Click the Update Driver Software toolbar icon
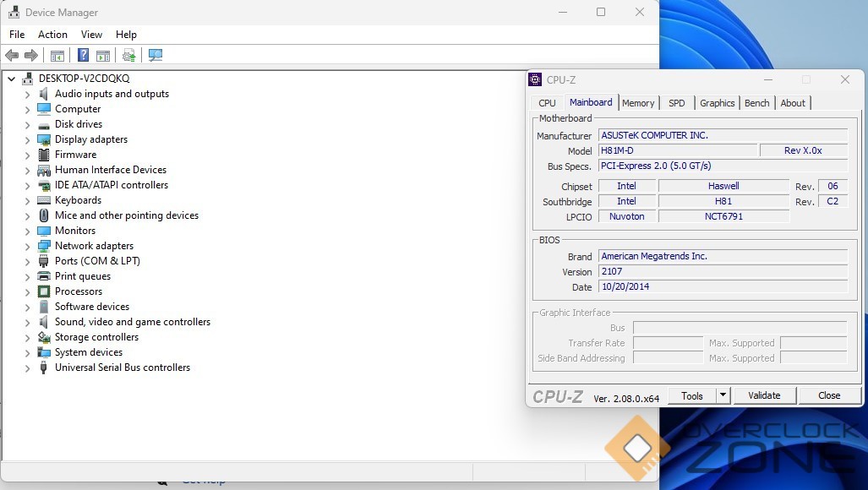This screenshot has height=490, width=868. coord(129,55)
